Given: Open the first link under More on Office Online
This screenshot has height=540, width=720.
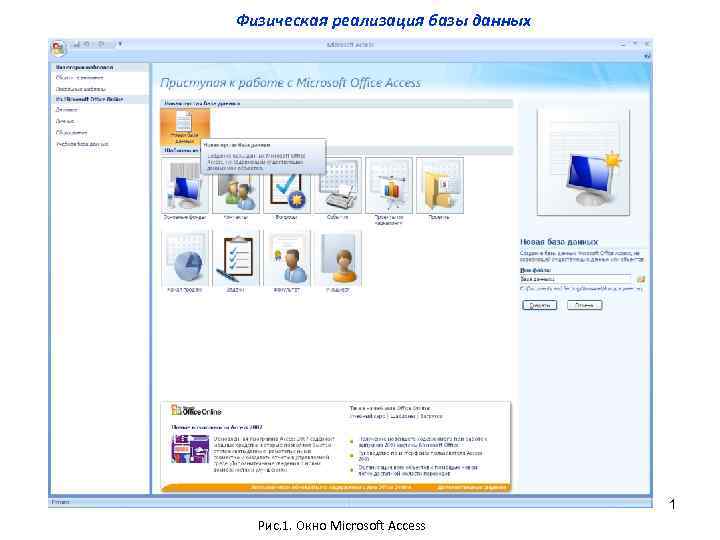Looking at the screenshot, I should (x=367, y=416).
